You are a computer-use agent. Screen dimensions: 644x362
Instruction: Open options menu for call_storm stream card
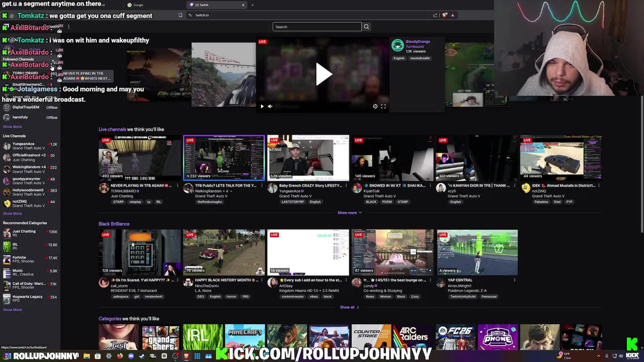click(x=177, y=280)
